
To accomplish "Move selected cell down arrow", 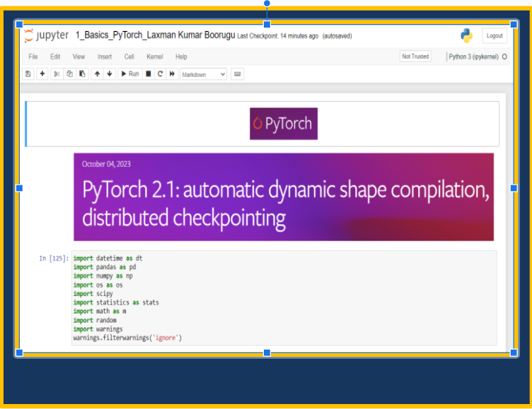I will coord(110,74).
